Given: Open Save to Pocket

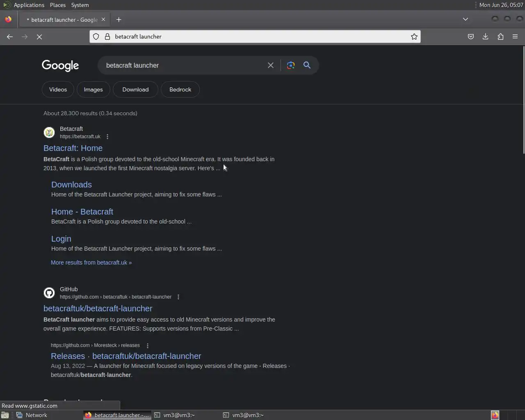Looking at the screenshot, I should point(471,37).
